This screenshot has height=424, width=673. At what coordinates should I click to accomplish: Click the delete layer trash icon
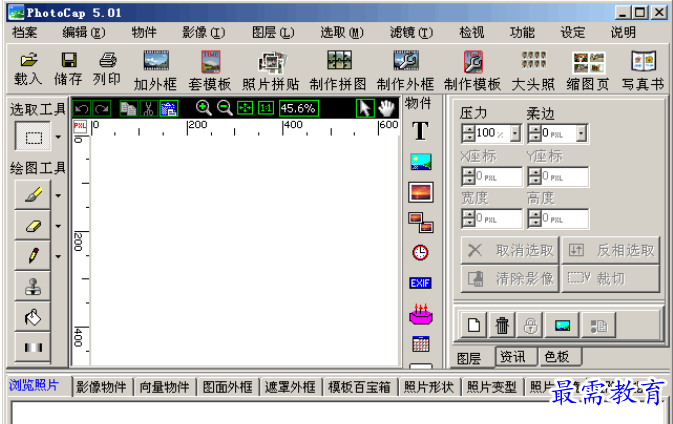502,325
